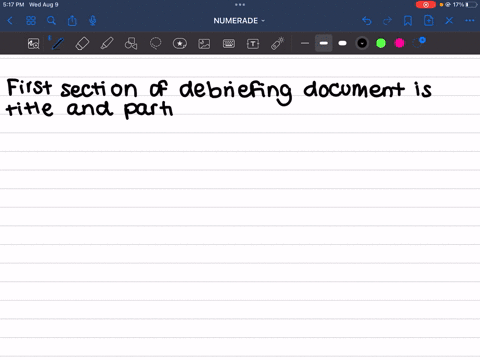Select the Highlighter tool

[x=107, y=43]
